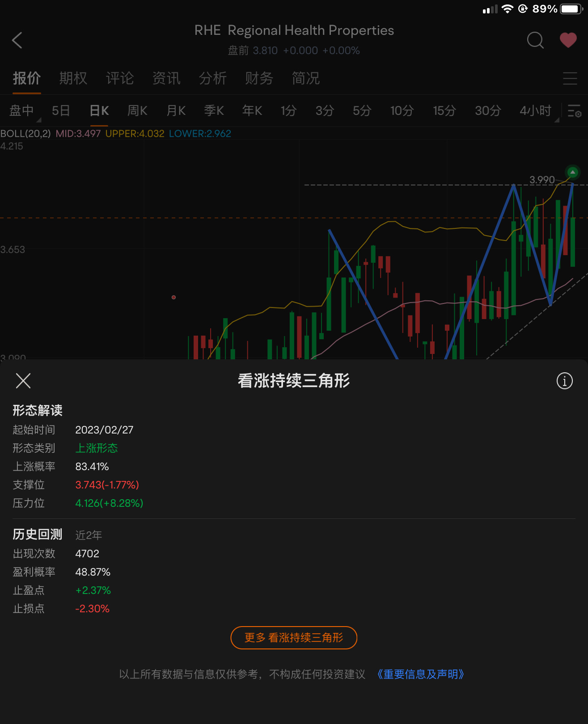
Task: Tap the 压力位 value 4.126(+8.28%)
Action: [x=109, y=503]
